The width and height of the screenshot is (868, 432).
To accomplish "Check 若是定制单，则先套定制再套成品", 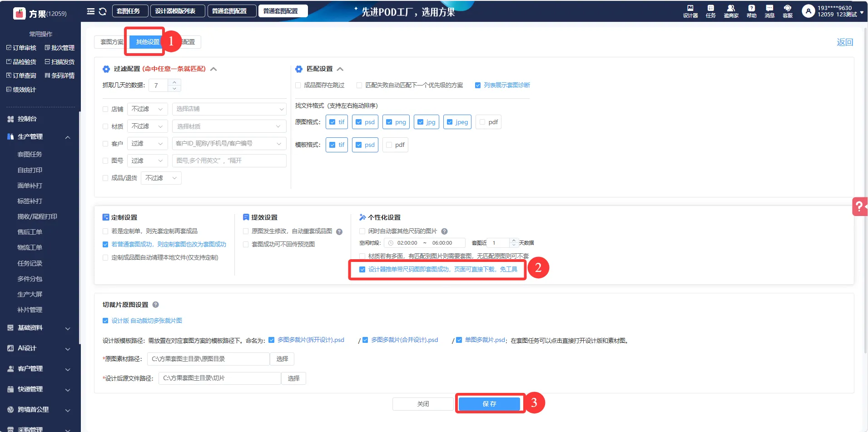I will pyautogui.click(x=105, y=231).
